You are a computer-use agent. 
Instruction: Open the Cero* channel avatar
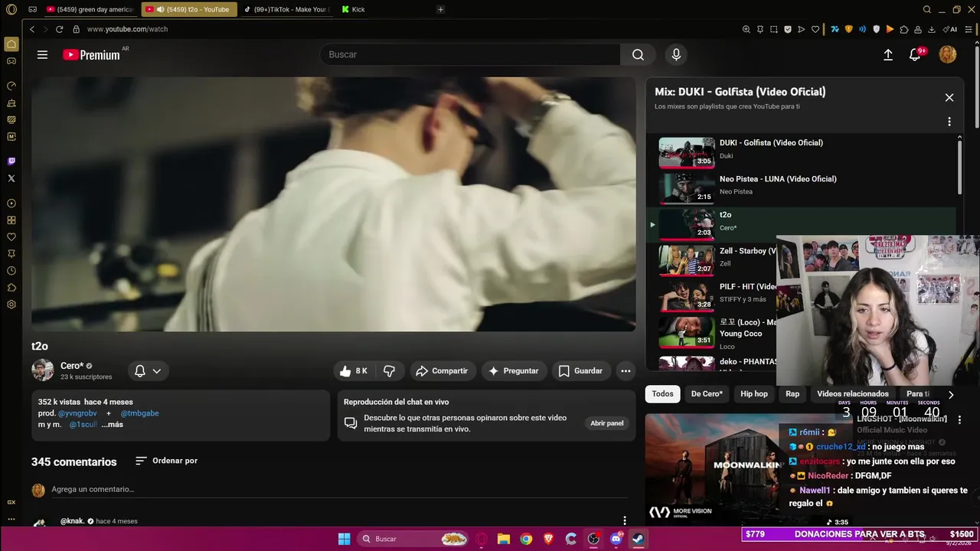43,370
